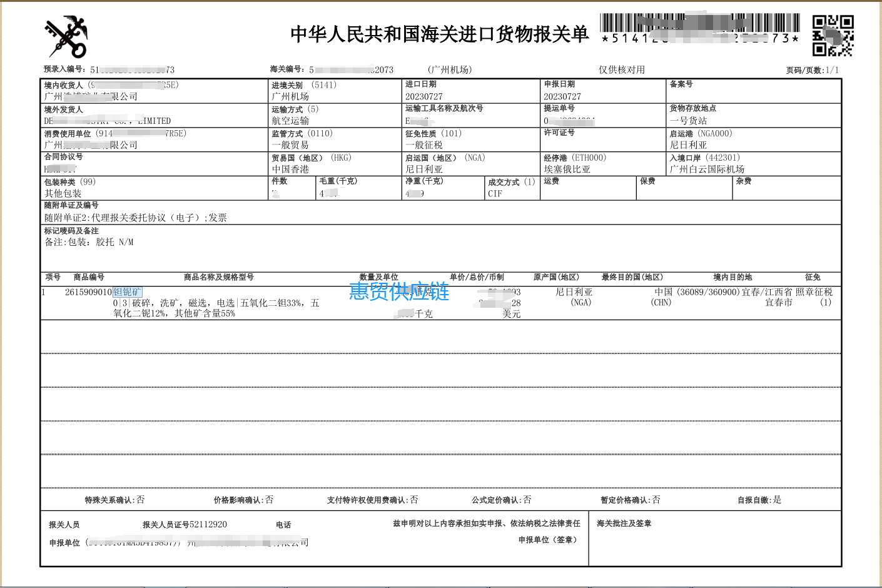
Task: Select the 20230727 value under 申报日期
Action: [562, 96]
